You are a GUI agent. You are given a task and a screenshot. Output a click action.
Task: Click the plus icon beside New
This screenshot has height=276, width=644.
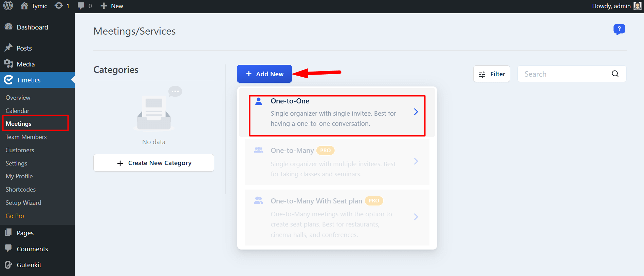[104, 6]
